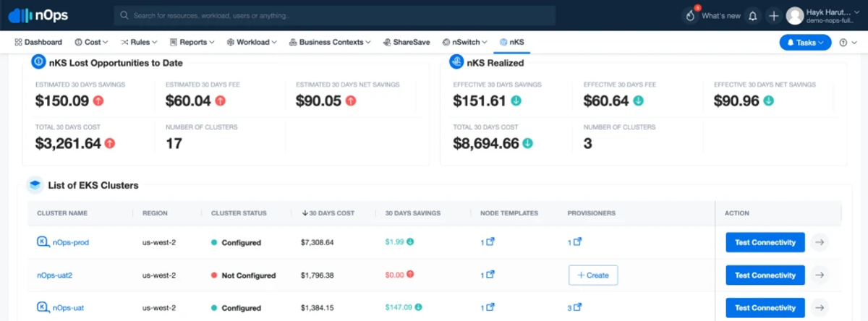Image resolution: width=868 pixels, height=321 pixels.
Task: Click Region column header
Action: 156,213
